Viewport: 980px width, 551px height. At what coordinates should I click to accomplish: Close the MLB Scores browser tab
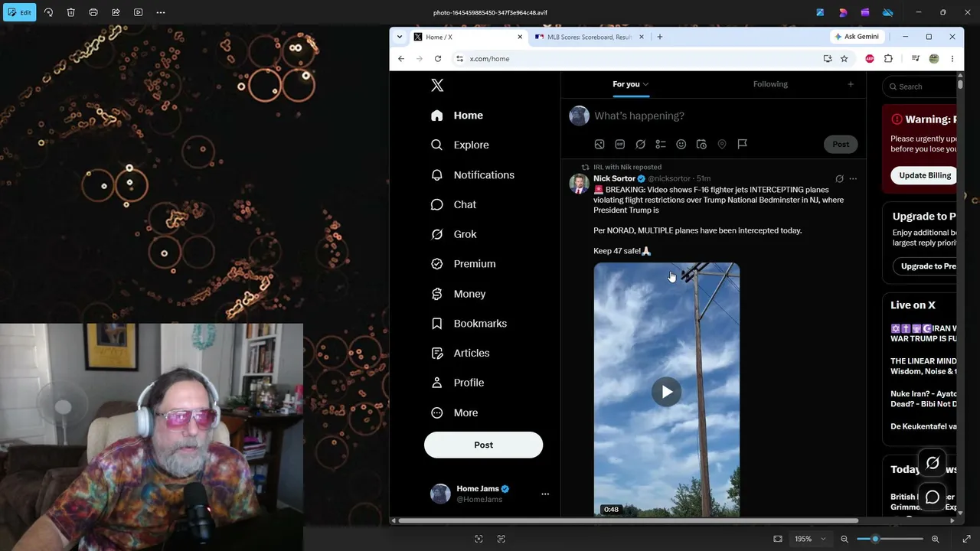(x=643, y=37)
